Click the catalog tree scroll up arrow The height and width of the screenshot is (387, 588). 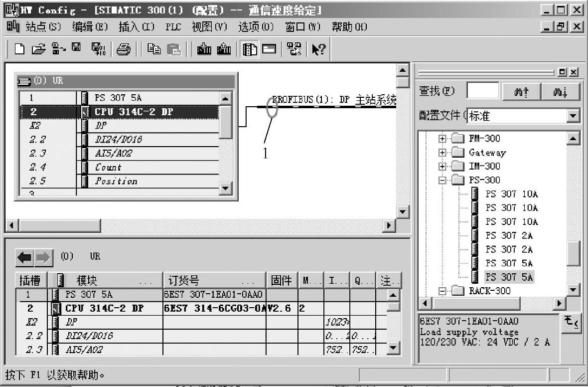point(573,139)
